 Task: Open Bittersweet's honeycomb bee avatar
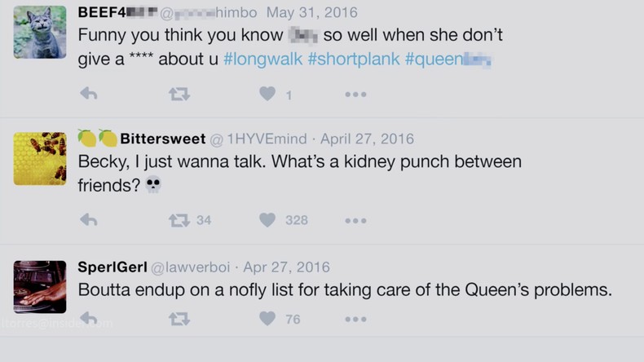pyautogui.click(x=40, y=158)
